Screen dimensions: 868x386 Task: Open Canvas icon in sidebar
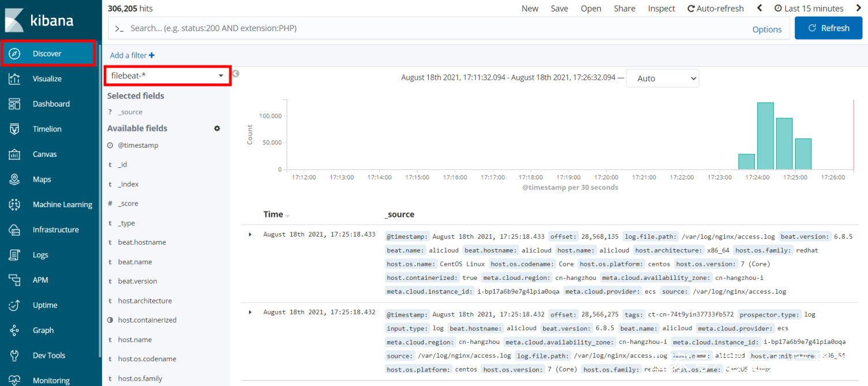click(14, 154)
